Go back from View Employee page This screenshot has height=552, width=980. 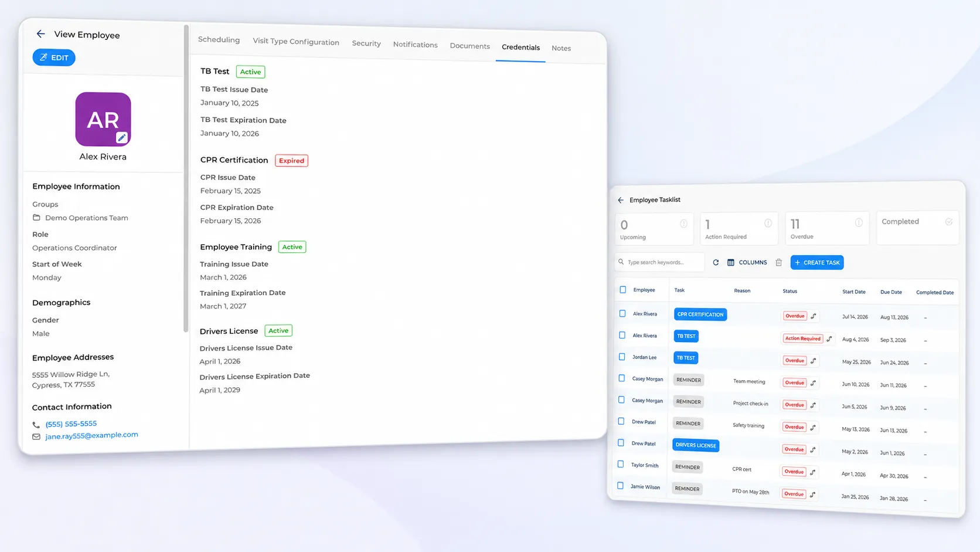40,34
